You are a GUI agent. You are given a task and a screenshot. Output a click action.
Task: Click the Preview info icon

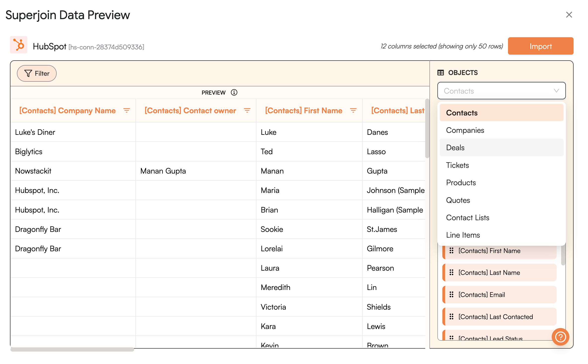click(x=234, y=93)
